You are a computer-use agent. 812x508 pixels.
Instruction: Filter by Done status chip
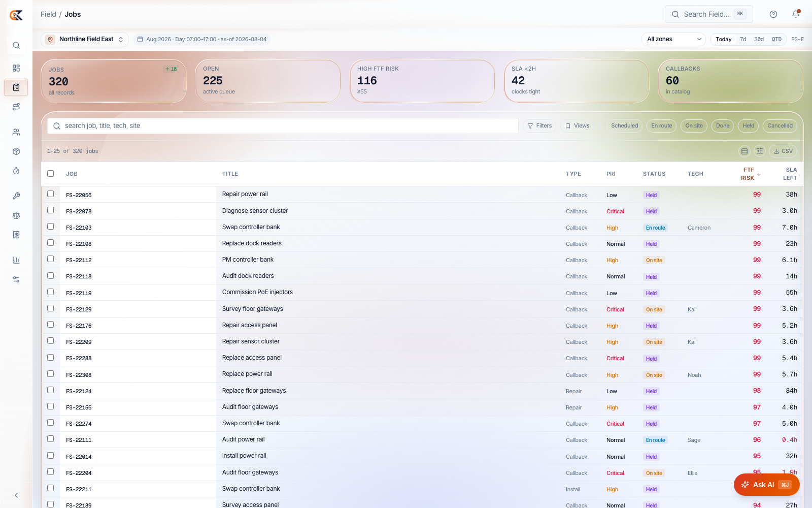pos(723,126)
